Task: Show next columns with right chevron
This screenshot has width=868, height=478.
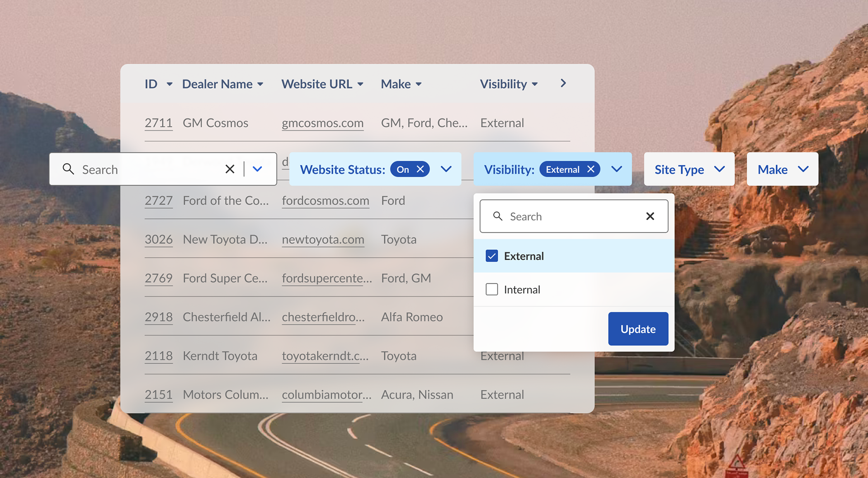Action: [563, 83]
